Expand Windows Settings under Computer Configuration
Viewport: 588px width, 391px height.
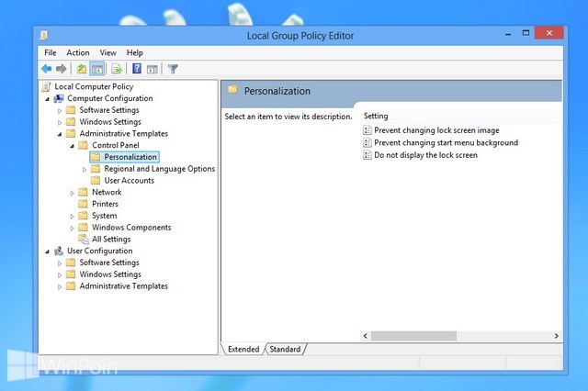[x=59, y=122]
